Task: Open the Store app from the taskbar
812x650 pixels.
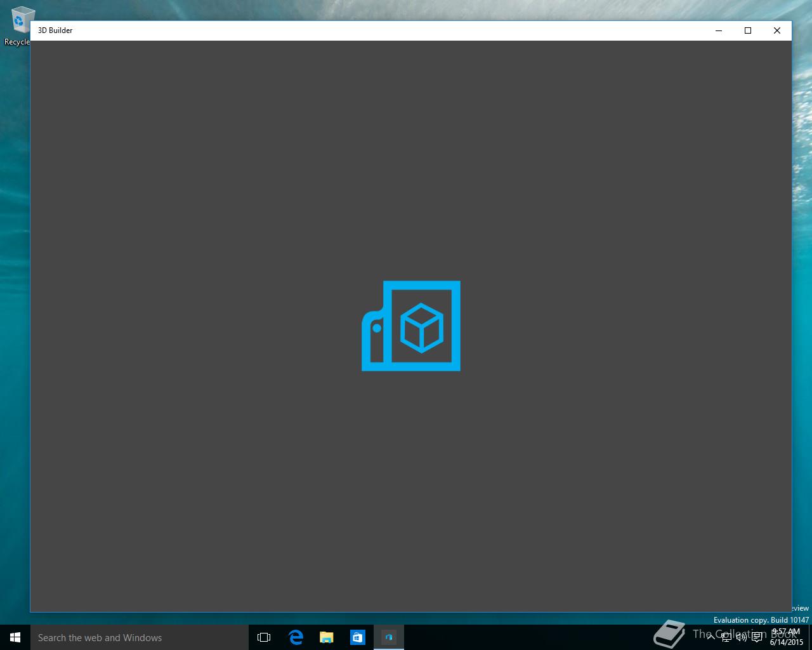Action: [x=358, y=637]
